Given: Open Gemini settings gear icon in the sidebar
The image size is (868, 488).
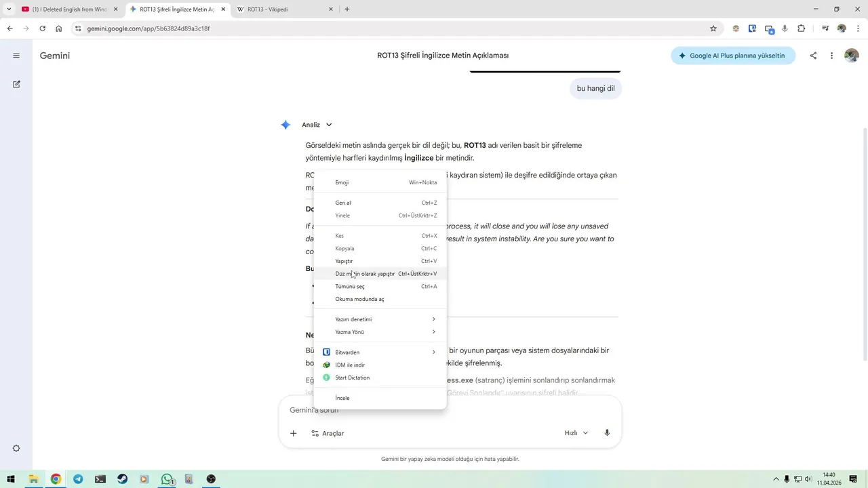Looking at the screenshot, I should (16, 449).
